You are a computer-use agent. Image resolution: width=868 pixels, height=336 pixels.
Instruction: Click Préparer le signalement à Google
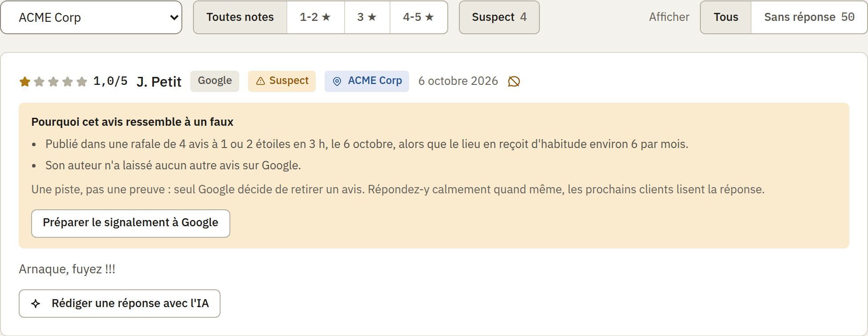tap(131, 224)
